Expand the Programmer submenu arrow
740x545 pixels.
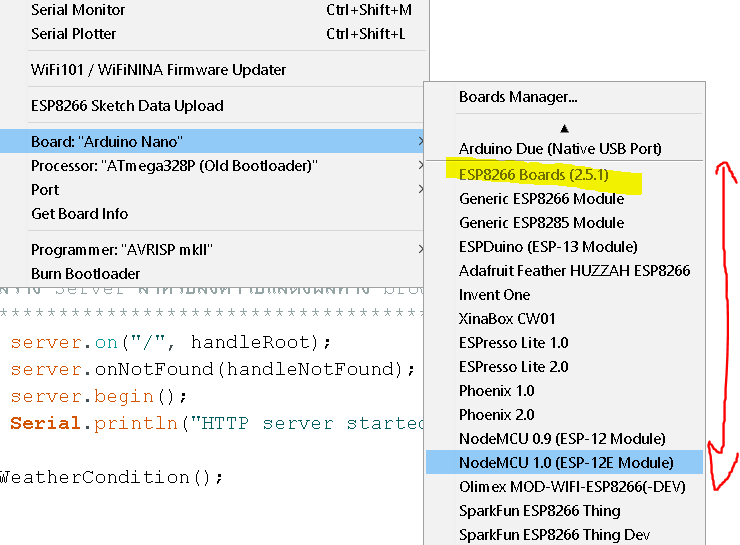click(x=420, y=249)
